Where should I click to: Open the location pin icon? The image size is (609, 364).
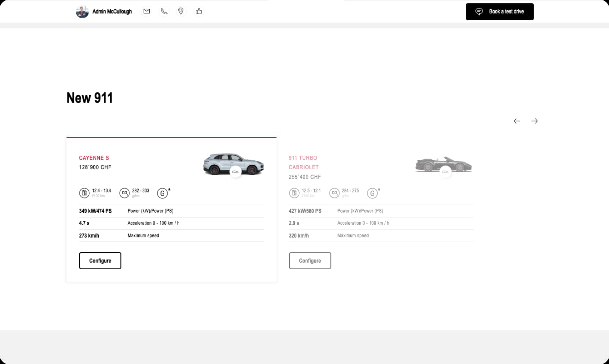click(181, 11)
